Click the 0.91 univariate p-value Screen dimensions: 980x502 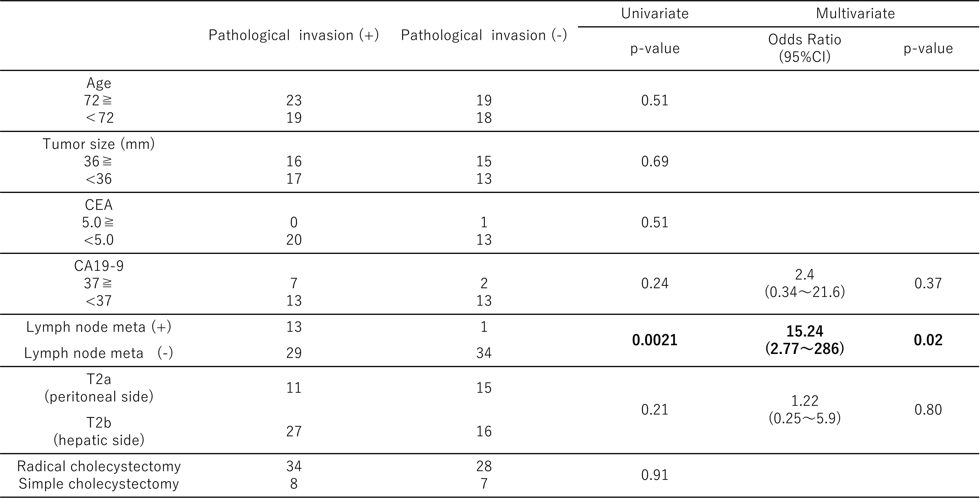tap(654, 475)
